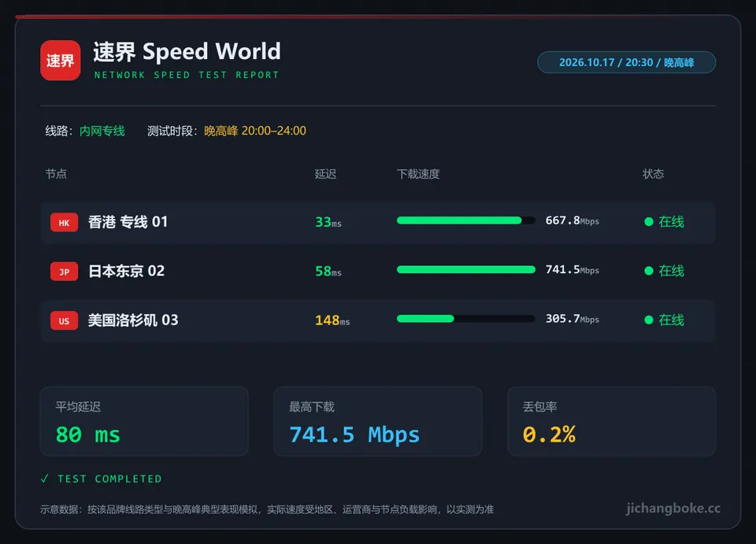Click the green status dot for 日本东京 02
756x544 pixels.
648,271
